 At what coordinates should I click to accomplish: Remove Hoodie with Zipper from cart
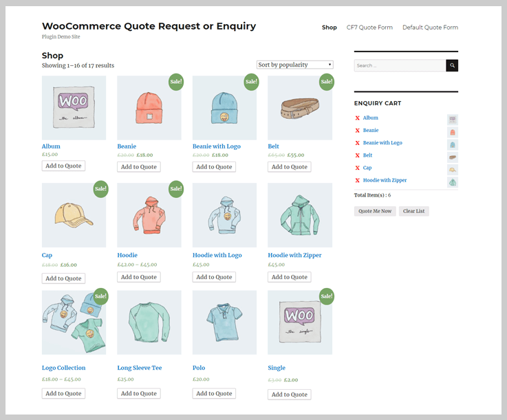click(x=357, y=180)
